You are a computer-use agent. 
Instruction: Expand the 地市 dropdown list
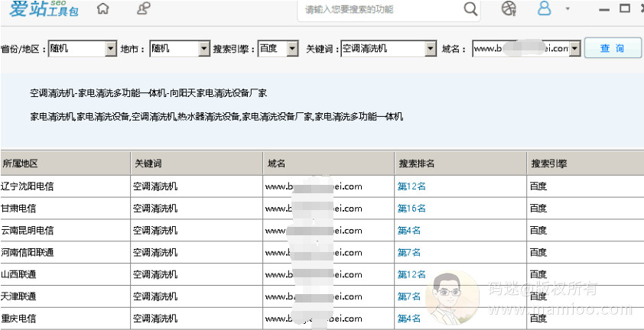click(203, 48)
